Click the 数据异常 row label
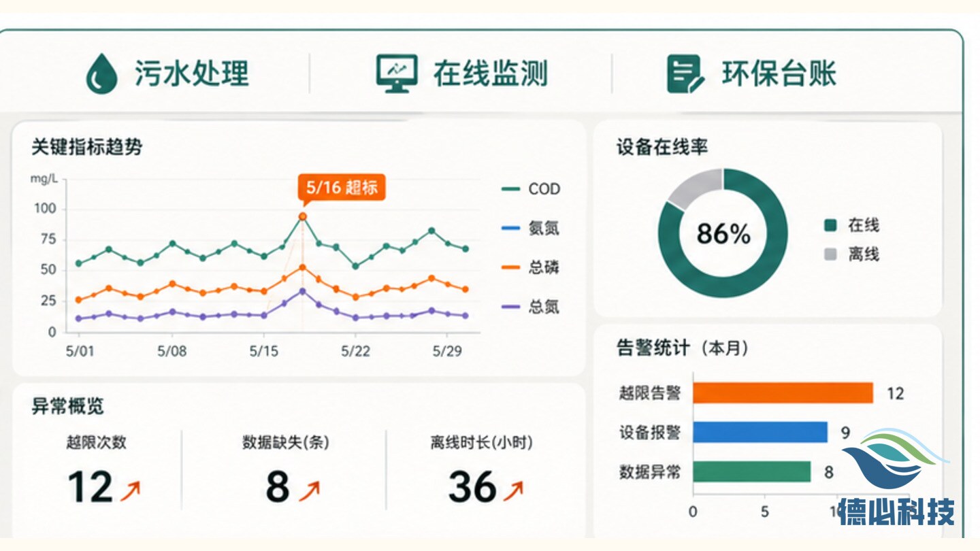This screenshot has width=980, height=551. (x=649, y=471)
